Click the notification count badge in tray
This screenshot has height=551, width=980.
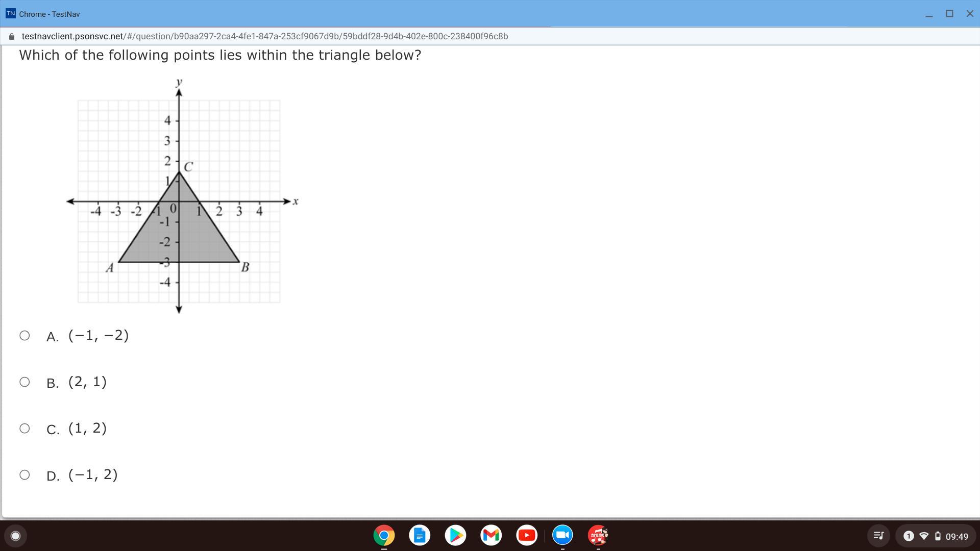tap(909, 536)
